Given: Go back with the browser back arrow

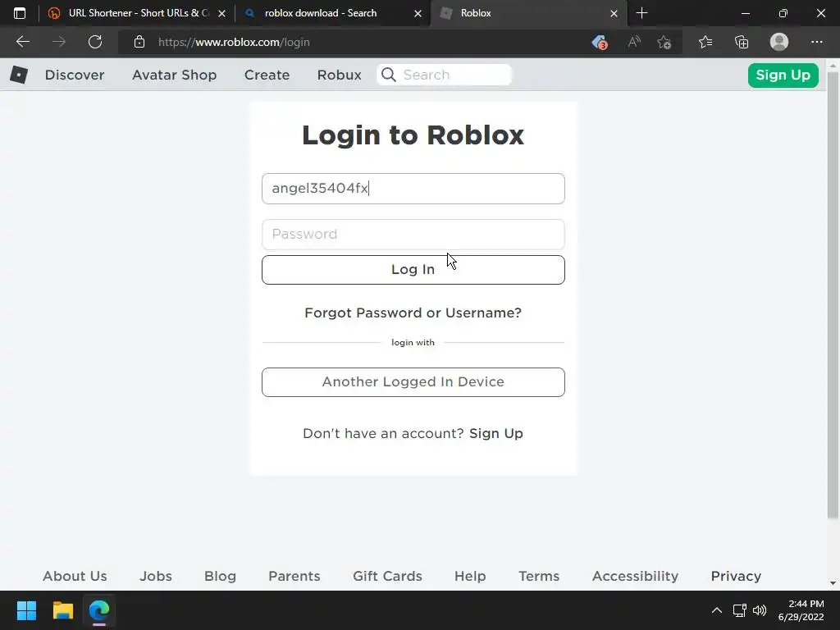Looking at the screenshot, I should coord(23,42).
